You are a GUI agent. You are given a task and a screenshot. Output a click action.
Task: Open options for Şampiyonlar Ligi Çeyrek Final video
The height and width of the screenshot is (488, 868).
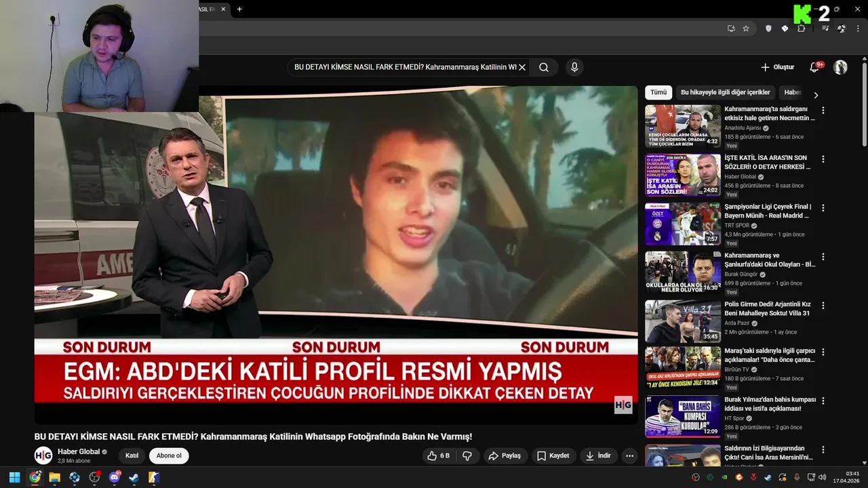823,207
